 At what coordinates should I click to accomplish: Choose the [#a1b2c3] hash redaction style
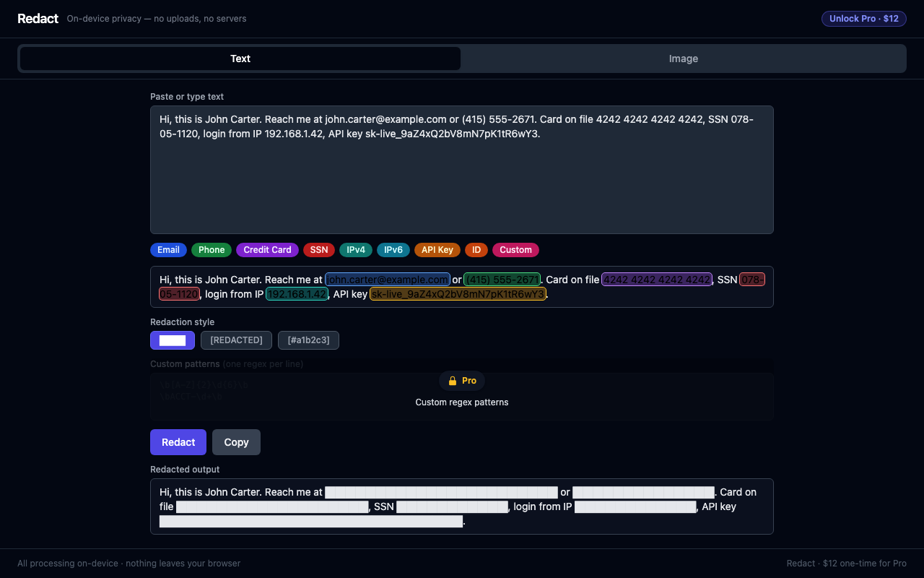point(308,340)
